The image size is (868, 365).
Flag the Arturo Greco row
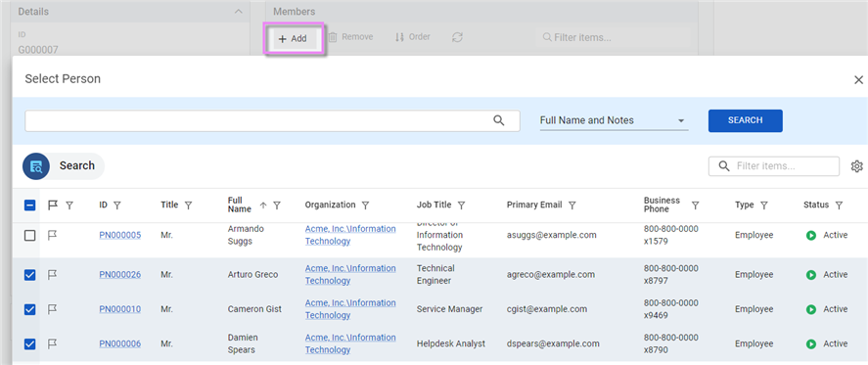point(53,275)
